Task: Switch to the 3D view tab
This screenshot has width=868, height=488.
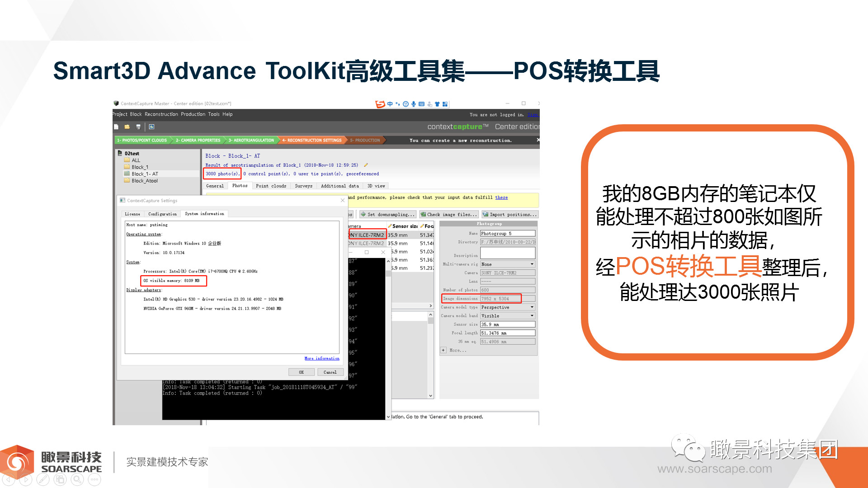Action: pyautogui.click(x=376, y=186)
